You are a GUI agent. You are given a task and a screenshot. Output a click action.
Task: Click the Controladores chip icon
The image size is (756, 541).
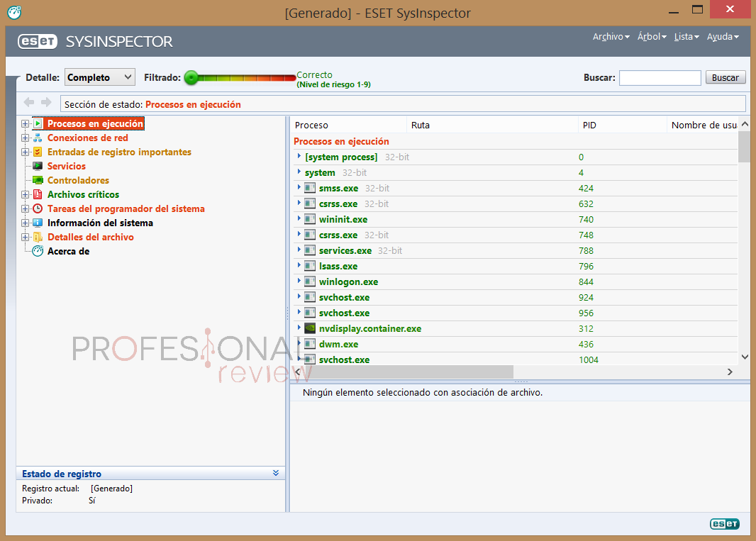point(38,180)
